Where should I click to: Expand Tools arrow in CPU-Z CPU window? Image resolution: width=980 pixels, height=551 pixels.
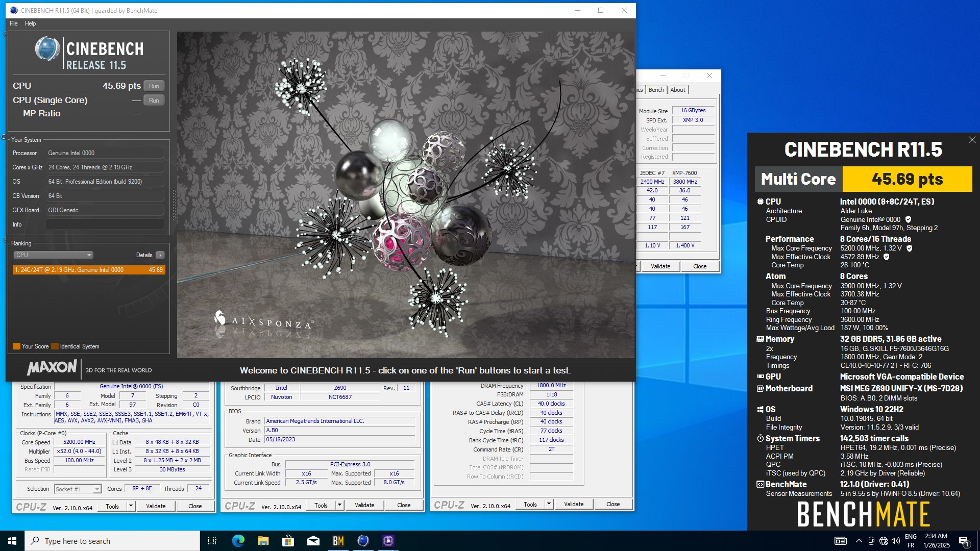point(131,506)
